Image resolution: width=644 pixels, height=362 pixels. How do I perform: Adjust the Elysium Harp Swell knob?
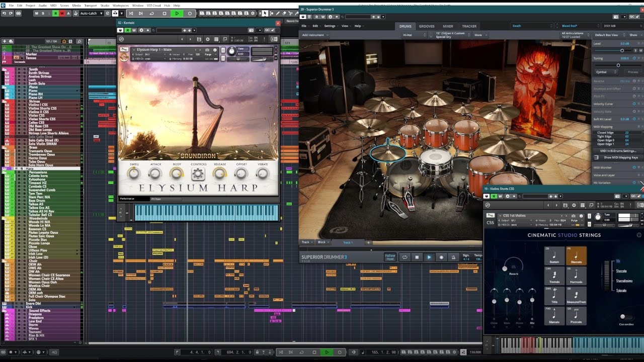[134, 173]
